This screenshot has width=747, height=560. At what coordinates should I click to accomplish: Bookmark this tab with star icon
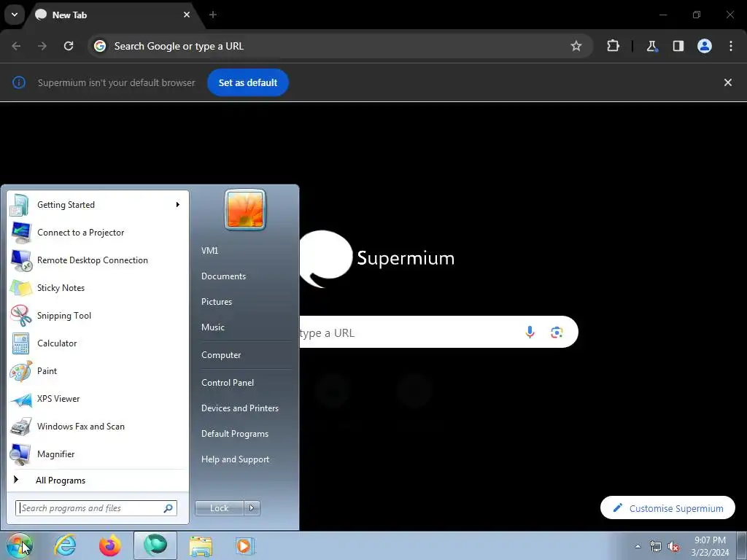(x=576, y=46)
